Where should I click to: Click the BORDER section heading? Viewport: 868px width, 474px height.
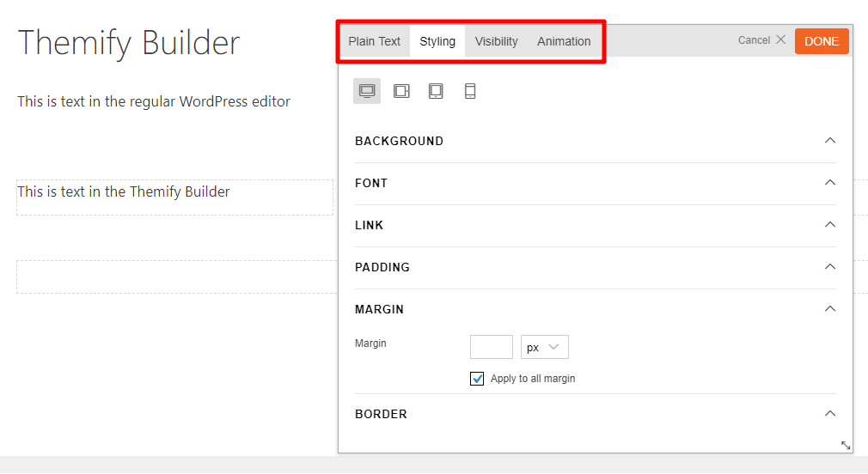click(381, 414)
